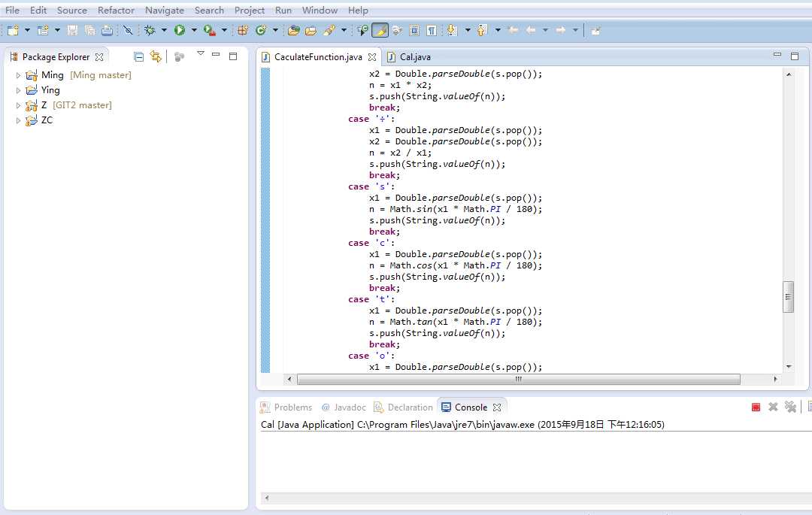812x515 pixels.
Task: Toggle Block Selection Mode icon
Action: click(x=414, y=31)
